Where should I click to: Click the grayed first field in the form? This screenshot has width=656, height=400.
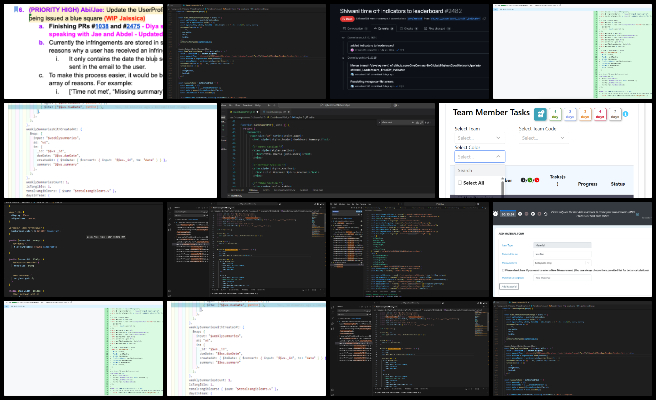[562, 245]
